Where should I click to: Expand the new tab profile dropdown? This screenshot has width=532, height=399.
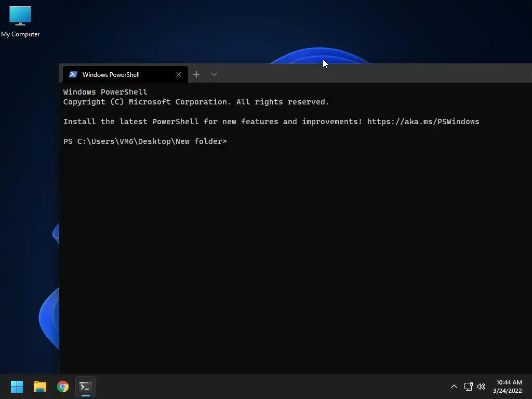pos(214,74)
